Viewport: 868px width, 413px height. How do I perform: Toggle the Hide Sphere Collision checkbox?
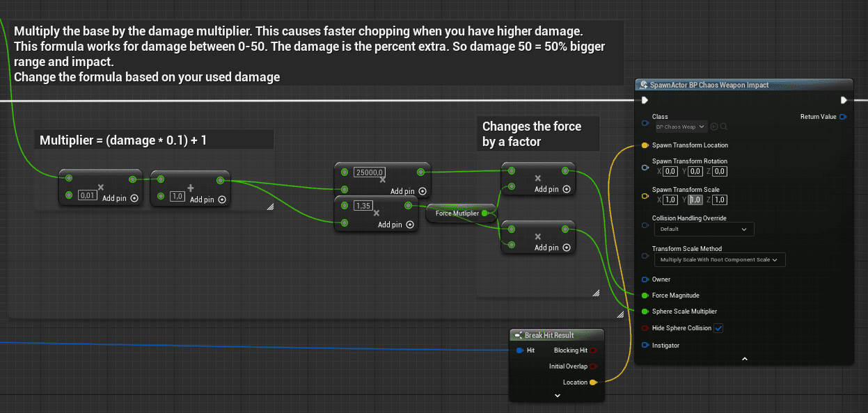(718, 328)
